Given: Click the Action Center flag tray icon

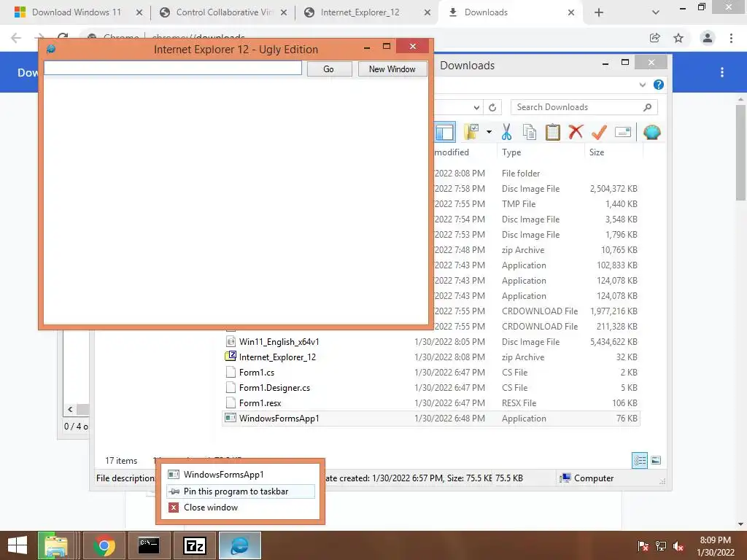Looking at the screenshot, I should point(643,546).
